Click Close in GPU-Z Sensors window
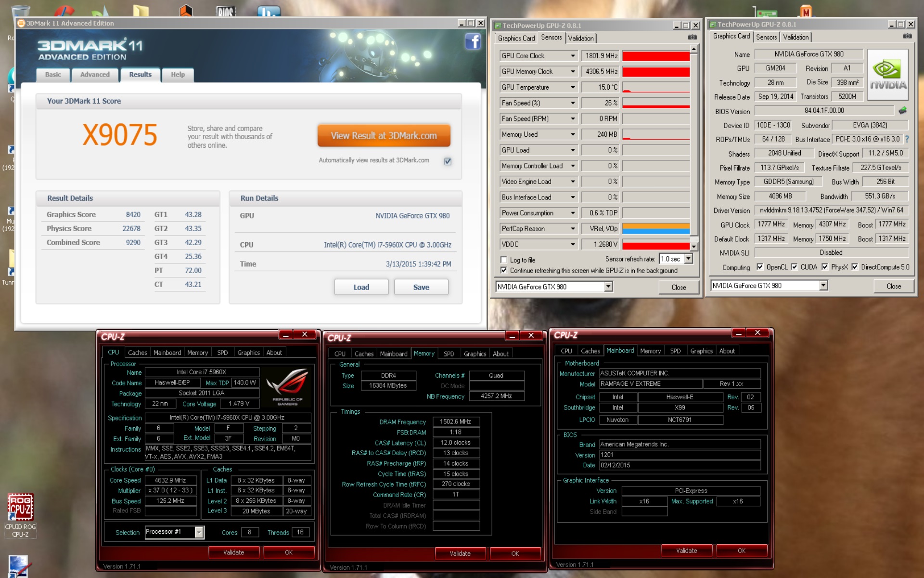This screenshot has width=924, height=578. pyautogui.click(x=679, y=288)
